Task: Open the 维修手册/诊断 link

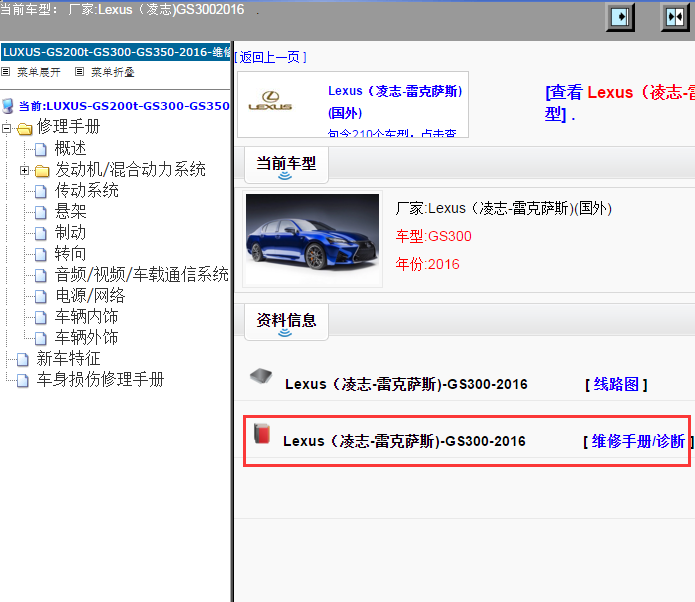Action: point(638,442)
